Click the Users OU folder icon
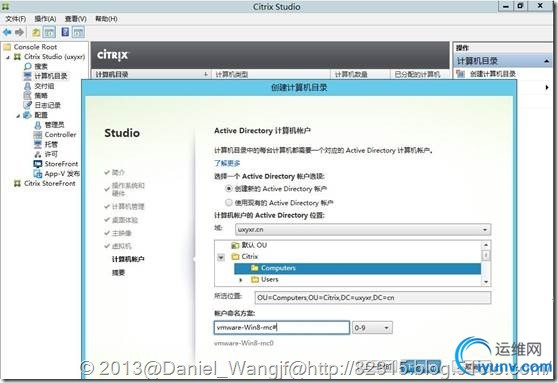This screenshot has width=558, height=383. pos(255,279)
